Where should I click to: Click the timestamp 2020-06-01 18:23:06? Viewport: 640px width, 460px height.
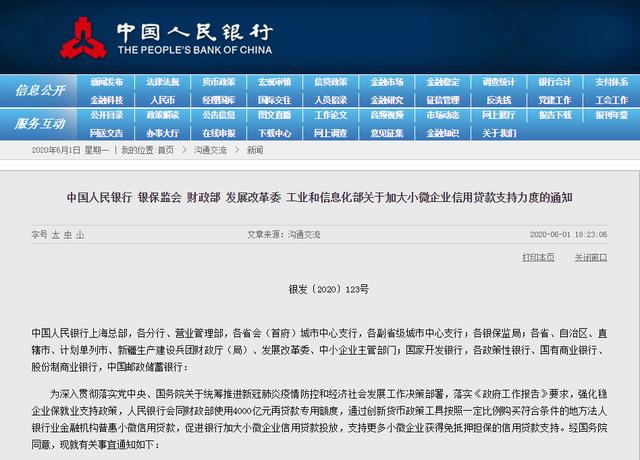pos(569,235)
